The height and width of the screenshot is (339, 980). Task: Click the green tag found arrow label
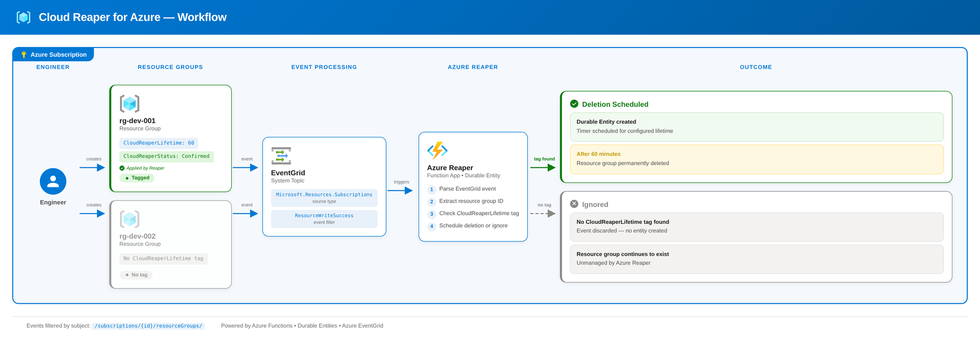[544, 159]
